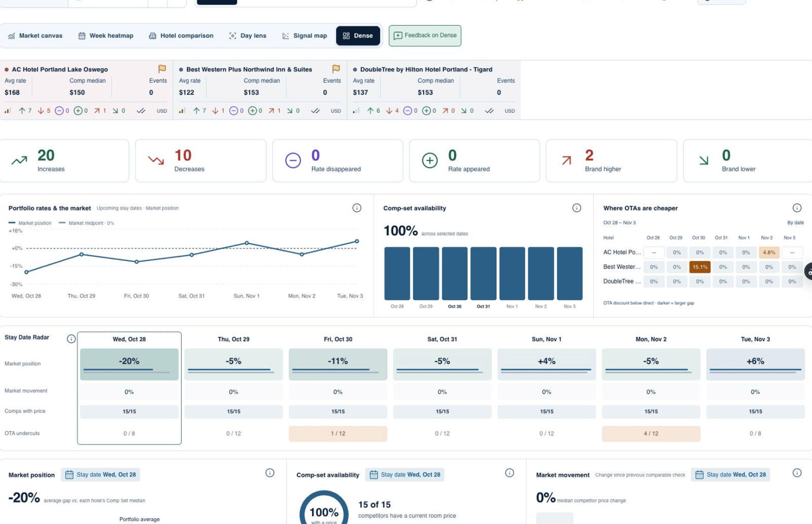
Task: Click Stay date picker in lower Comp-set availability
Action: (x=404, y=475)
